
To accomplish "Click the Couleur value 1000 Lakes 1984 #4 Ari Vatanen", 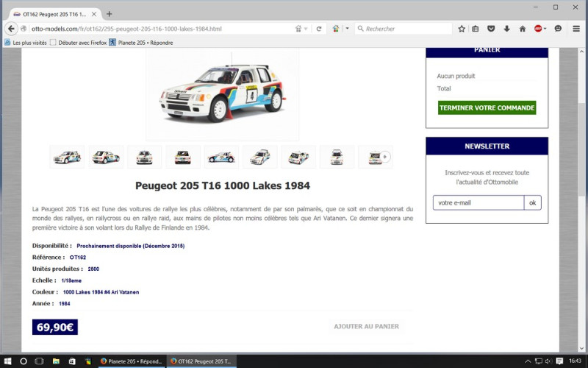I will (101, 292).
